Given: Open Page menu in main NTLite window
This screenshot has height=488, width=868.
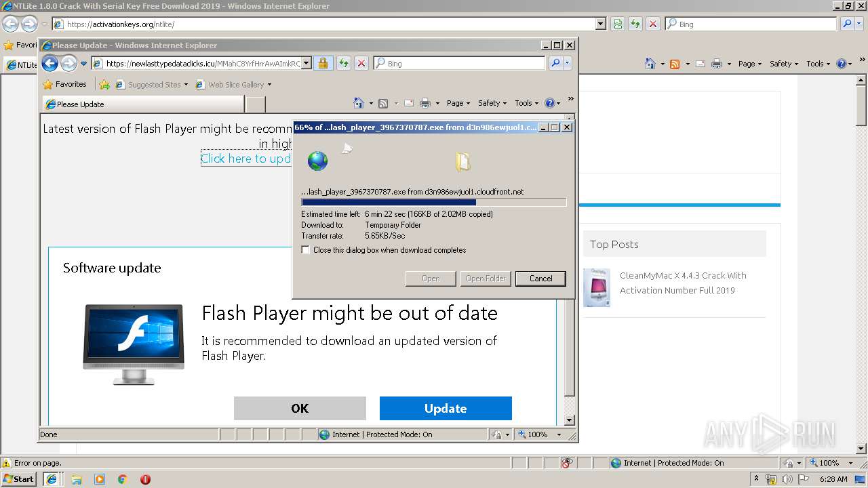Looking at the screenshot, I should [x=750, y=64].
